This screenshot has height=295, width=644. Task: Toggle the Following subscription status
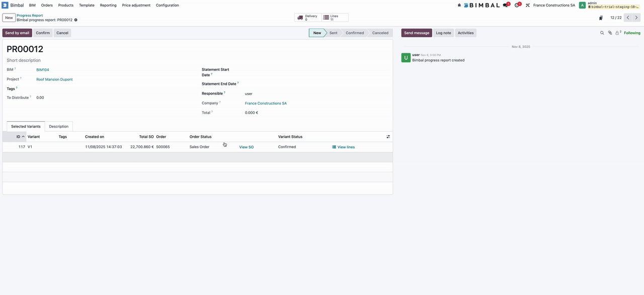point(632,33)
